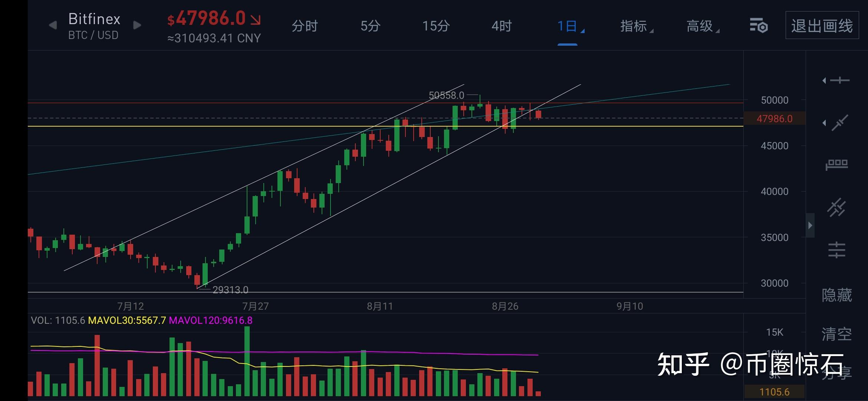Click the 50558.0 high price label
Image resolution: width=868 pixels, height=401 pixels.
click(x=446, y=95)
